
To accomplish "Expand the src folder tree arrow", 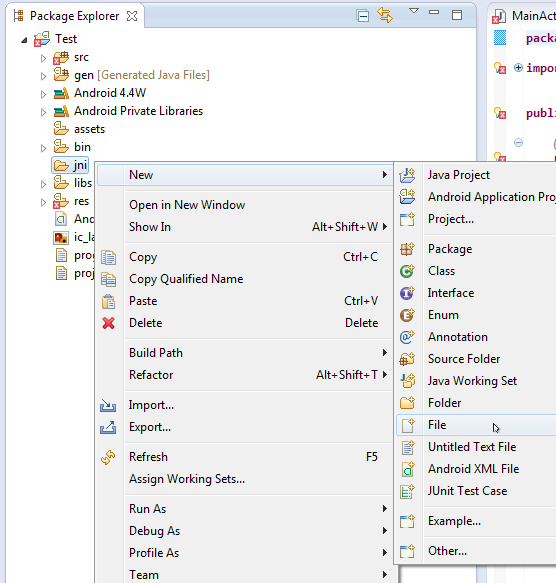I will pos(44,58).
